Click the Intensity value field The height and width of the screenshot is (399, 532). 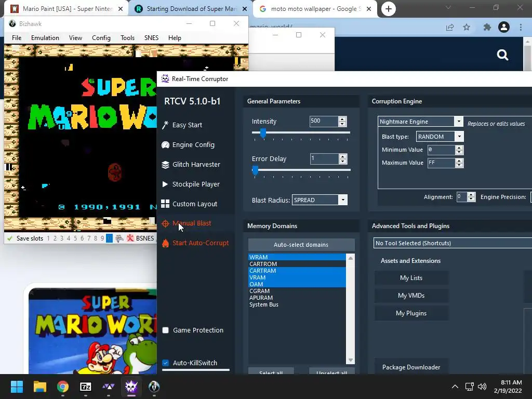click(x=324, y=121)
